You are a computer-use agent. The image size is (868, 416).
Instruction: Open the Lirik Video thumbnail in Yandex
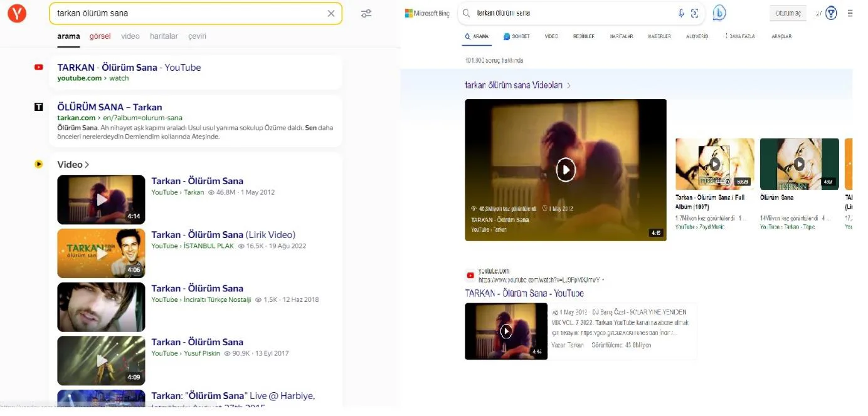tap(101, 253)
